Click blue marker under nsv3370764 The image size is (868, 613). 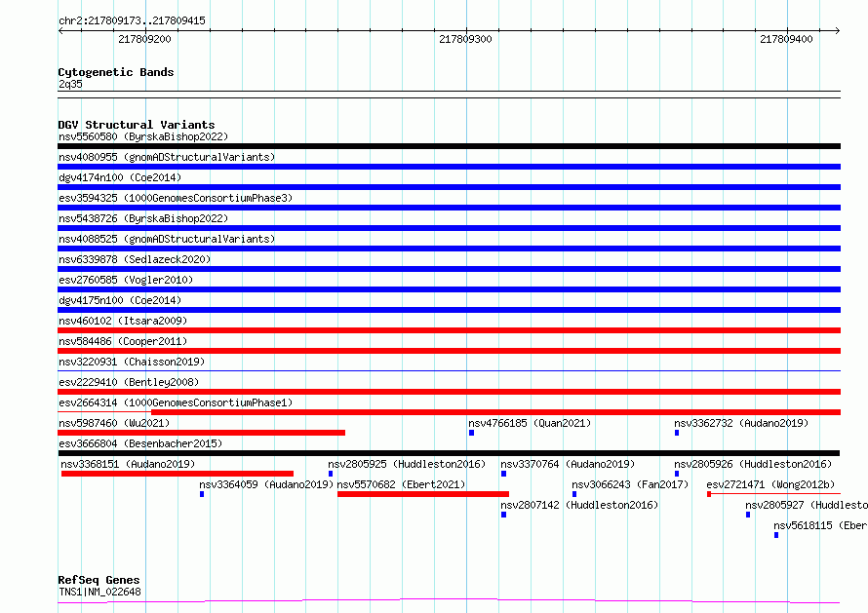[x=504, y=474]
